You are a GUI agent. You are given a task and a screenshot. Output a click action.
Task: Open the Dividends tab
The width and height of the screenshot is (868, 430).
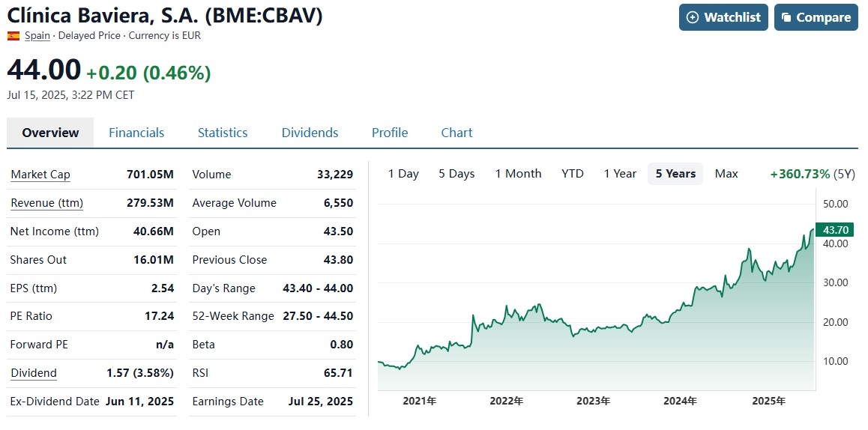(310, 133)
